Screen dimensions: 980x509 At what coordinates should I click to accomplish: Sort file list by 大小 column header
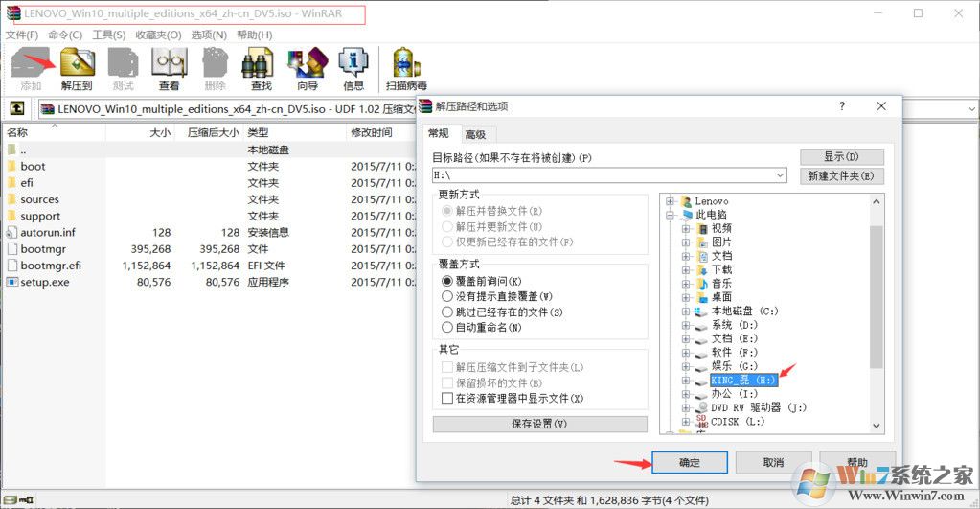[x=140, y=132]
